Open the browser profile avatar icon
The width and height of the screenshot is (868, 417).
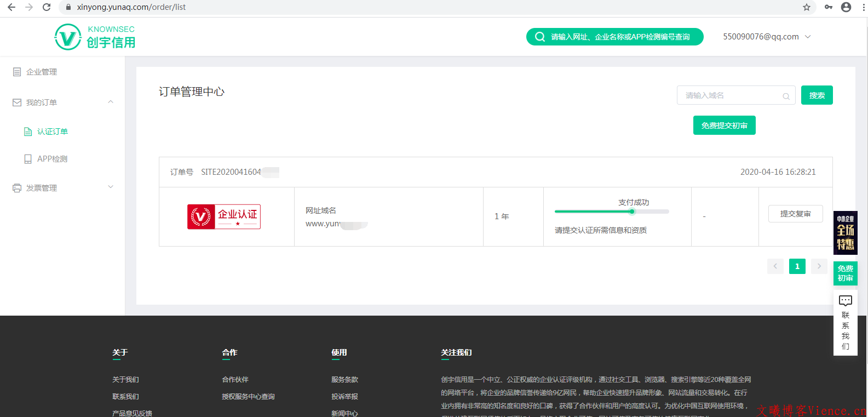(x=846, y=7)
